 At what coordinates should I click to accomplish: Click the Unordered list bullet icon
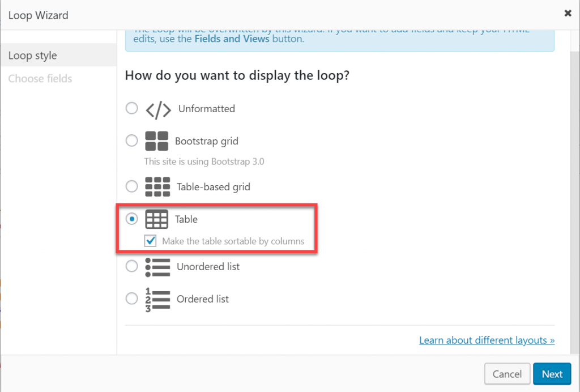(x=157, y=266)
